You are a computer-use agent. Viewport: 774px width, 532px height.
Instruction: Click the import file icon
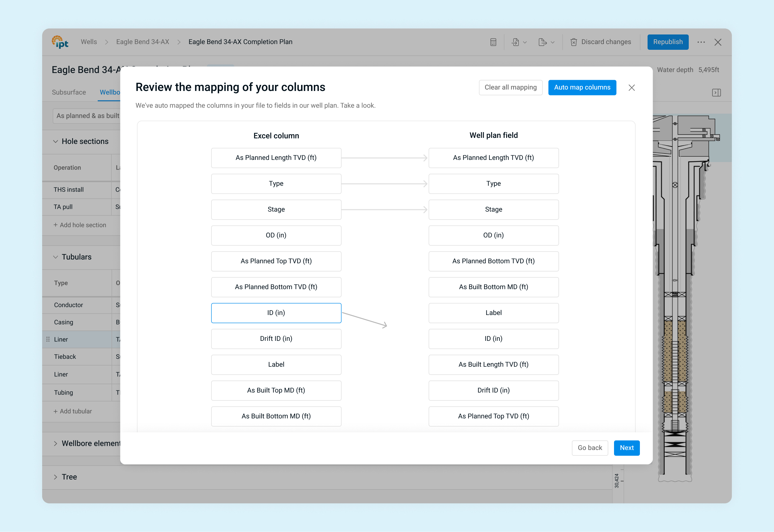pyautogui.click(x=516, y=42)
